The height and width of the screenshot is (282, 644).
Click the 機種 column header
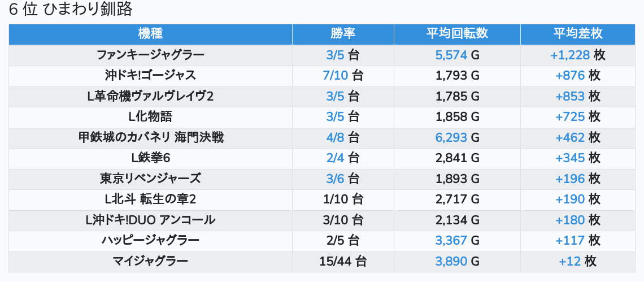click(150, 33)
